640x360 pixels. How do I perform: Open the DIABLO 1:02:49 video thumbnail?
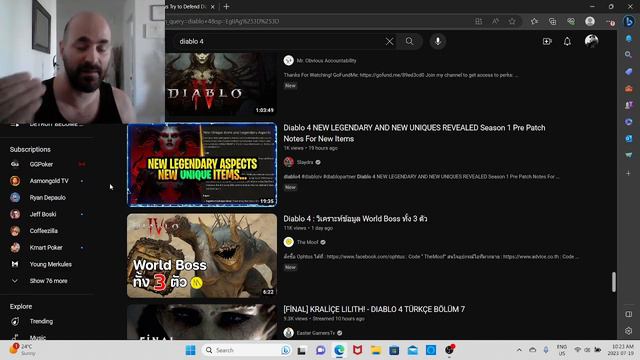221,84
